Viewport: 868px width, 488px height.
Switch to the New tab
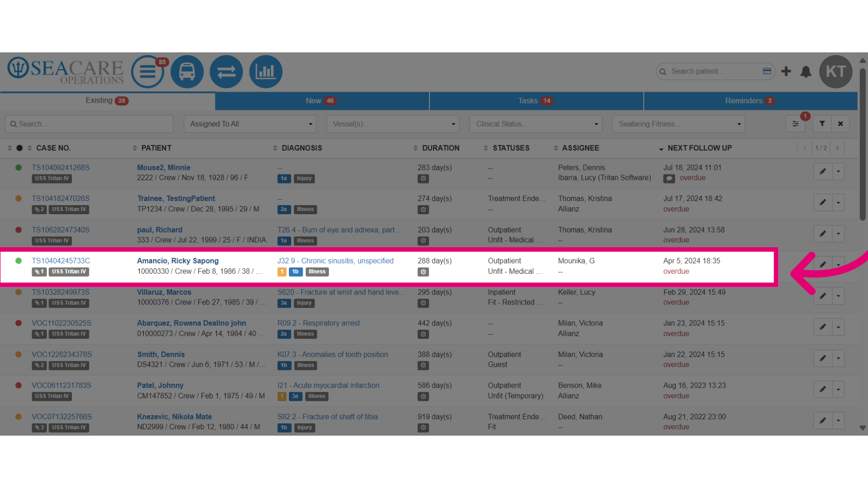[x=321, y=101]
